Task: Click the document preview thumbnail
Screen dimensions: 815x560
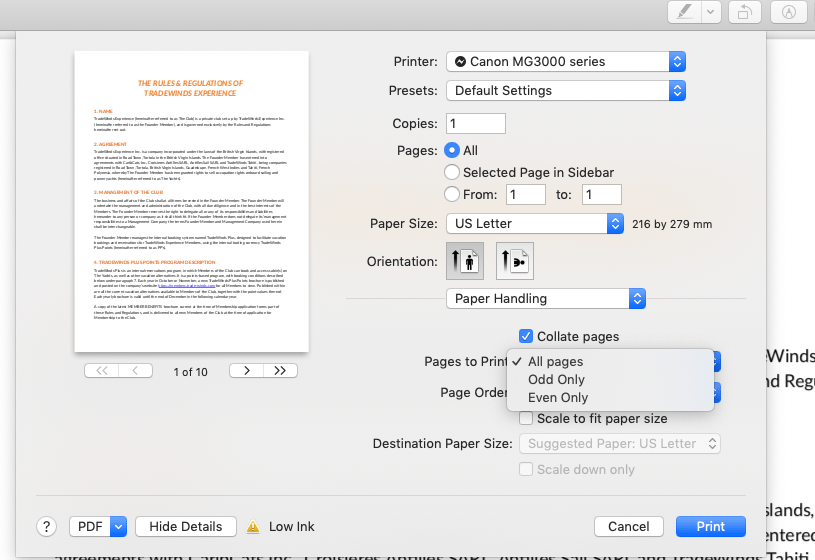Action: [x=191, y=201]
